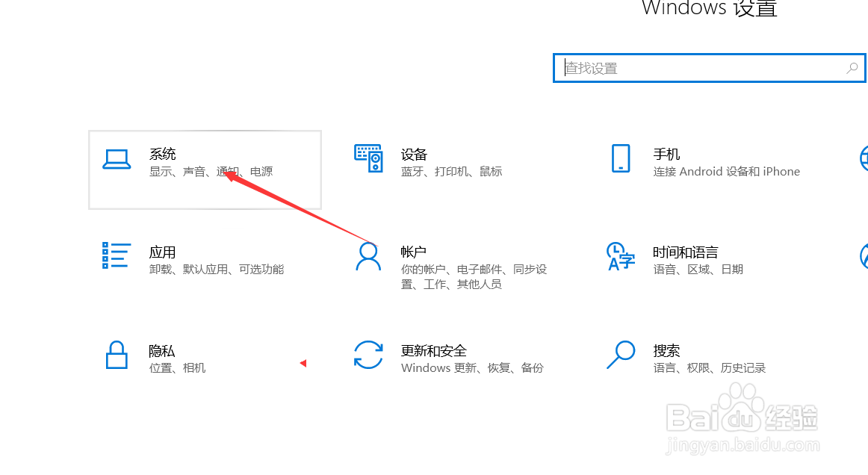Click 连接 Android 设备和 iPhone text
Image resolution: width=868 pixels, height=475 pixels.
point(726,171)
